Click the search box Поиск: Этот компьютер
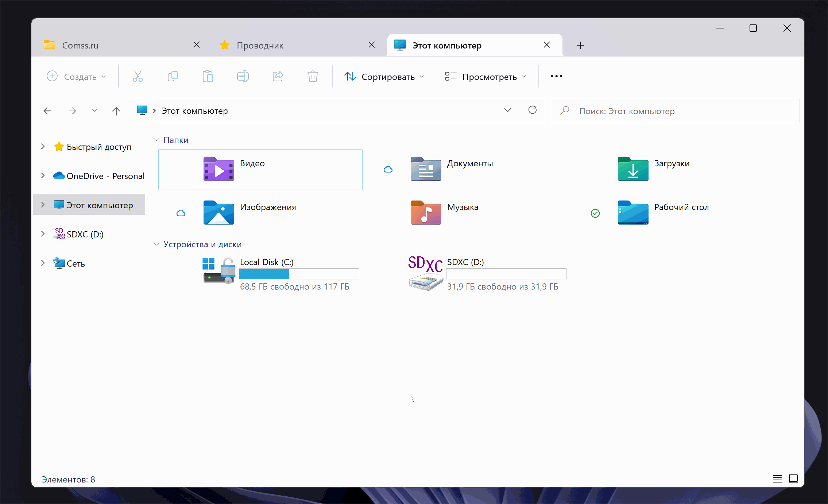 click(674, 111)
